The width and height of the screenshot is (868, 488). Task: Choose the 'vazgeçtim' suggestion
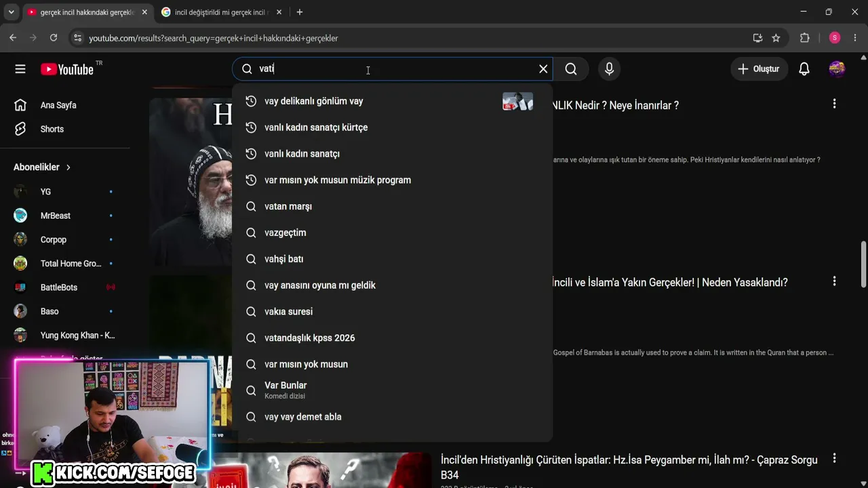tap(392, 232)
